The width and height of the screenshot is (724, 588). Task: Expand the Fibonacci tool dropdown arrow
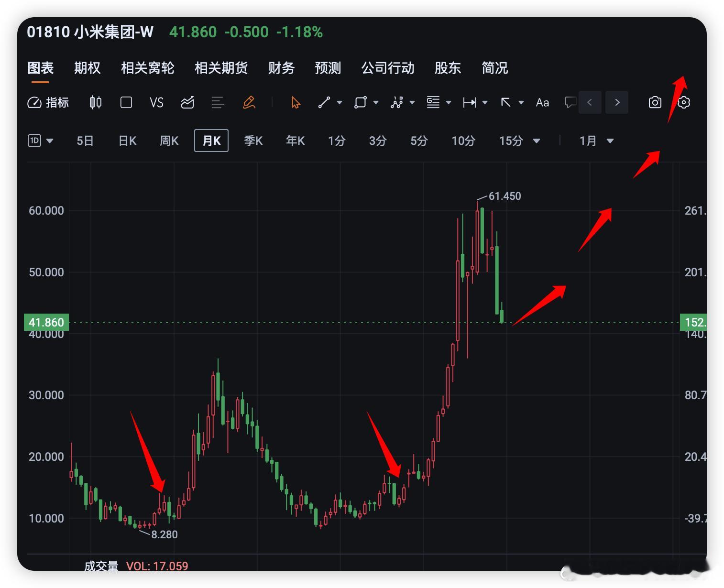coord(449,102)
